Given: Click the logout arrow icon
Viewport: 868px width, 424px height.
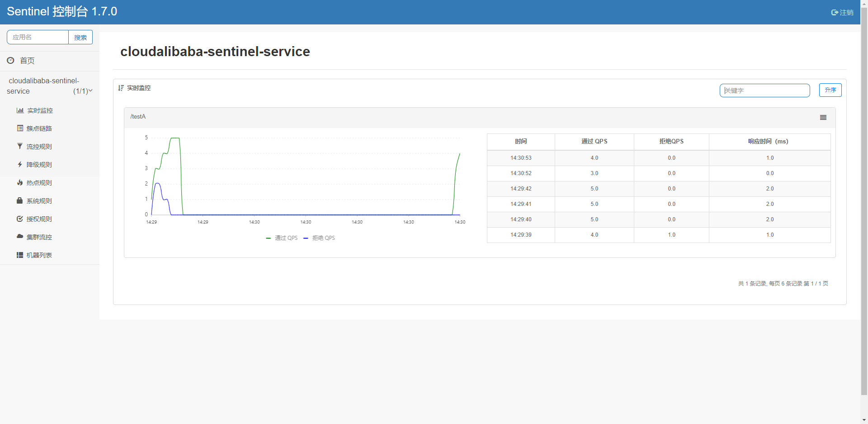Looking at the screenshot, I should click(835, 13).
